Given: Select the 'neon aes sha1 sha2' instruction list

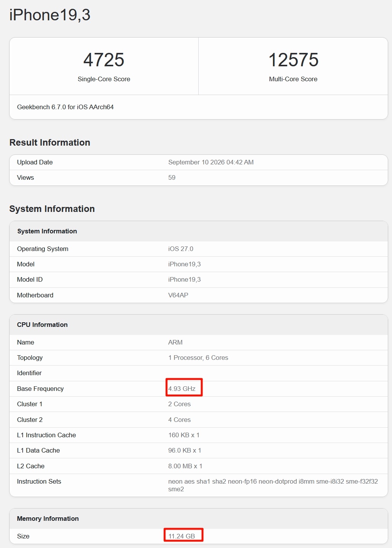Looking at the screenshot, I should point(273,485).
